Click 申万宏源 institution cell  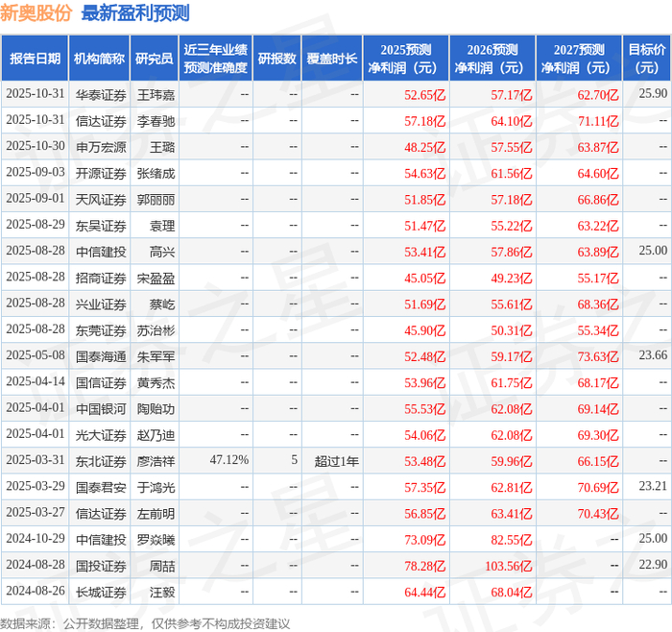(x=101, y=148)
